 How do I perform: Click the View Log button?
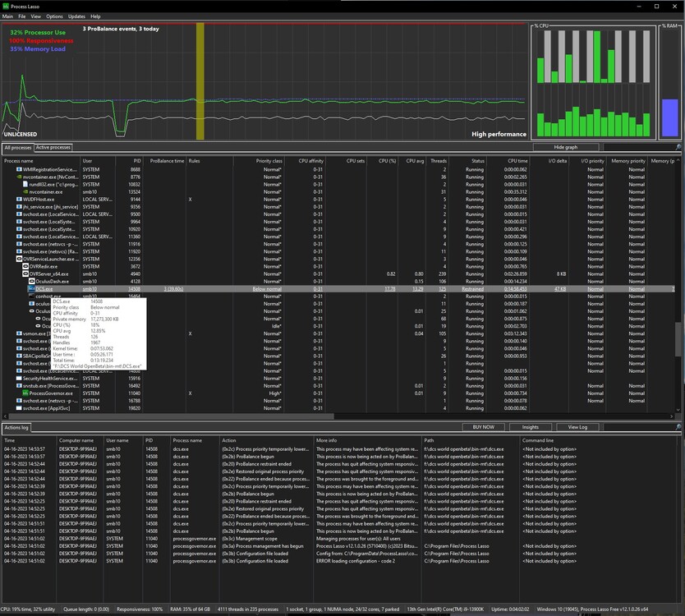pos(577,427)
